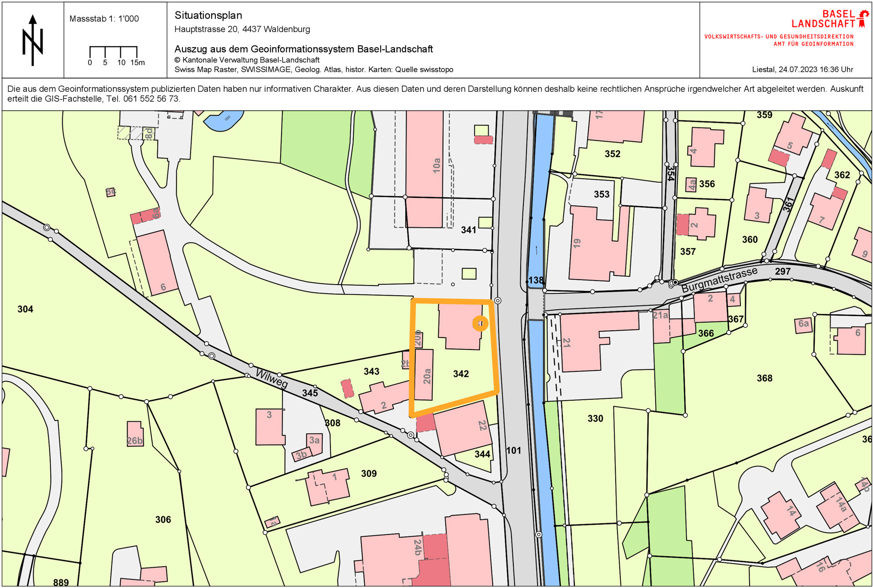The width and height of the screenshot is (873, 588).
Task: Click the north arrow compass symbol
Action: [32, 40]
